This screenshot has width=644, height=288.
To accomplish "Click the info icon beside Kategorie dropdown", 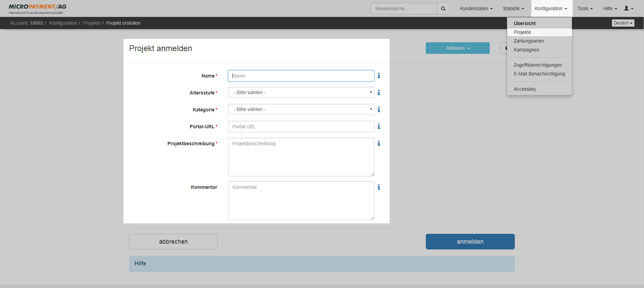I will 379,109.
